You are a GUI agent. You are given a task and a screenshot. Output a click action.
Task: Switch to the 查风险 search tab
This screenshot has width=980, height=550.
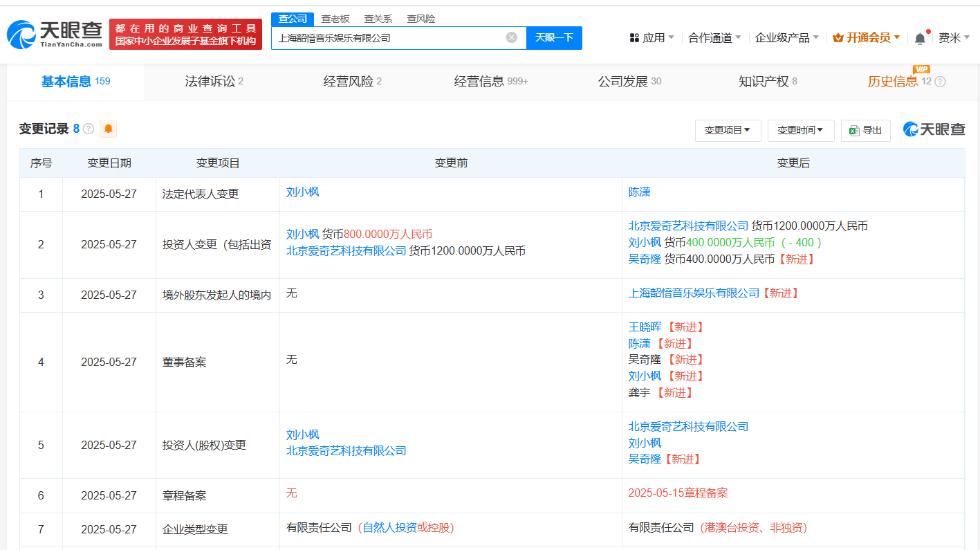pyautogui.click(x=420, y=19)
